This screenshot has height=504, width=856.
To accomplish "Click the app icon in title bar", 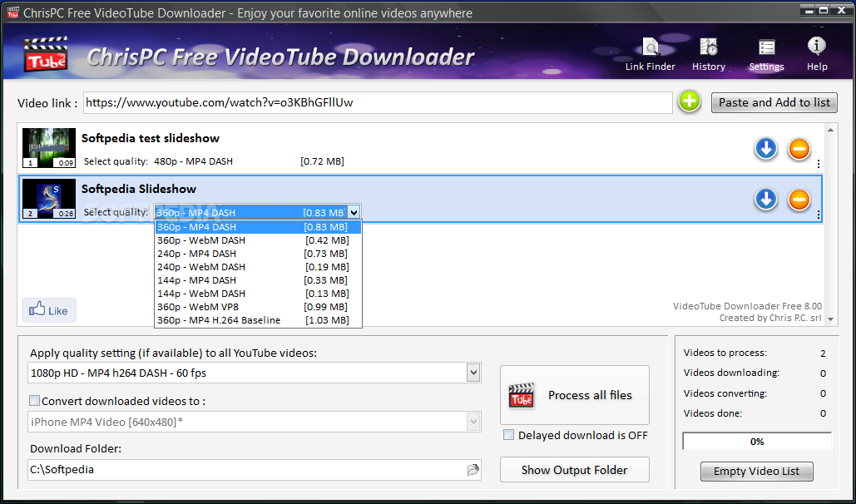I will point(12,12).
